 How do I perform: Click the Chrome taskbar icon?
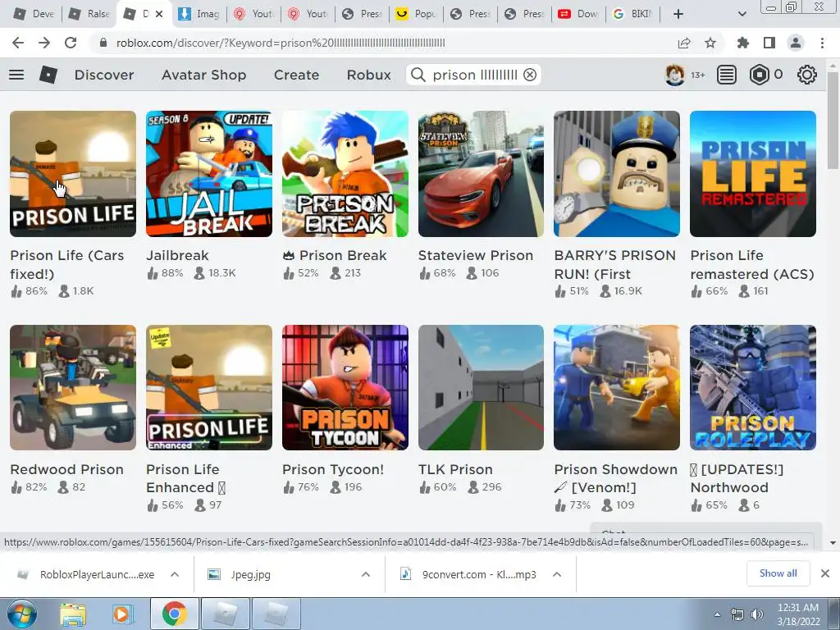(x=174, y=614)
